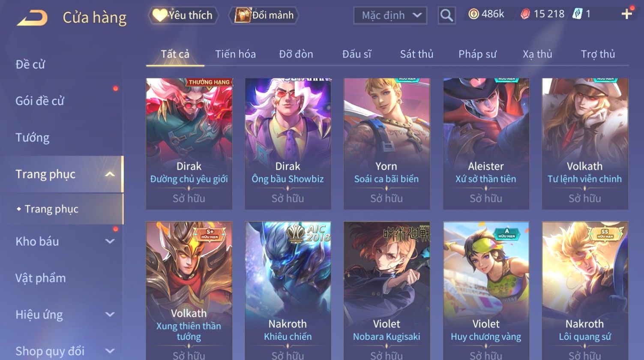
Task: Select the Trang phục sub-item
Action: 51,209
